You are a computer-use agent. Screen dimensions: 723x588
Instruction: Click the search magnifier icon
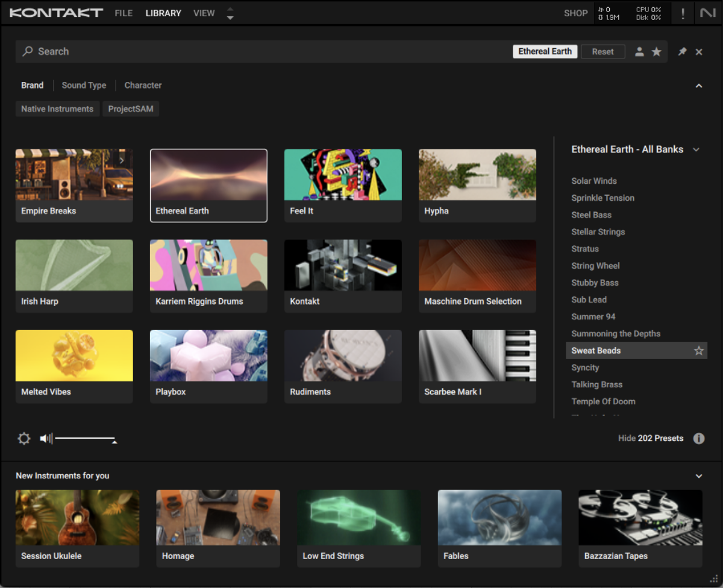[x=28, y=51]
